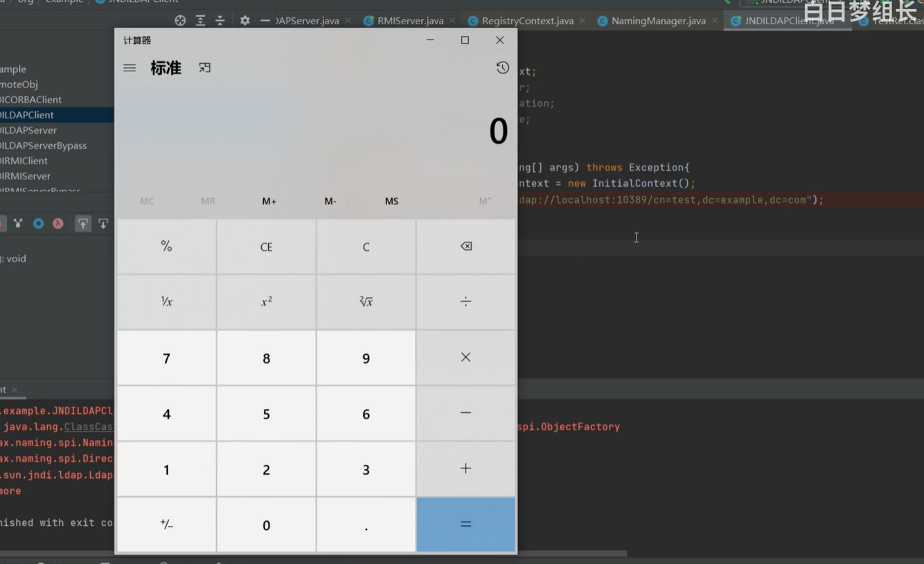Image resolution: width=924 pixels, height=564 pixels.
Task: Open the calculator navigation hamburger menu
Action: tap(130, 68)
